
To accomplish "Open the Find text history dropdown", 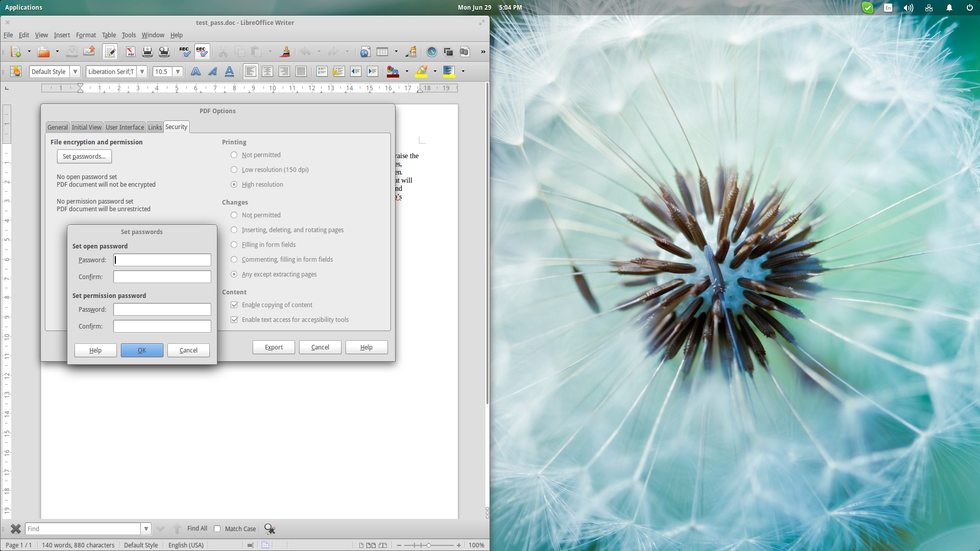I will (146, 529).
